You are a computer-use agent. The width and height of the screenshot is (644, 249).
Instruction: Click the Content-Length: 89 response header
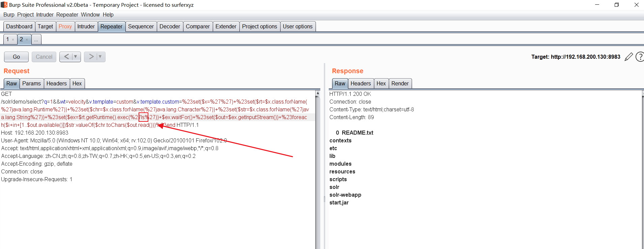click(x=352, y=117)
